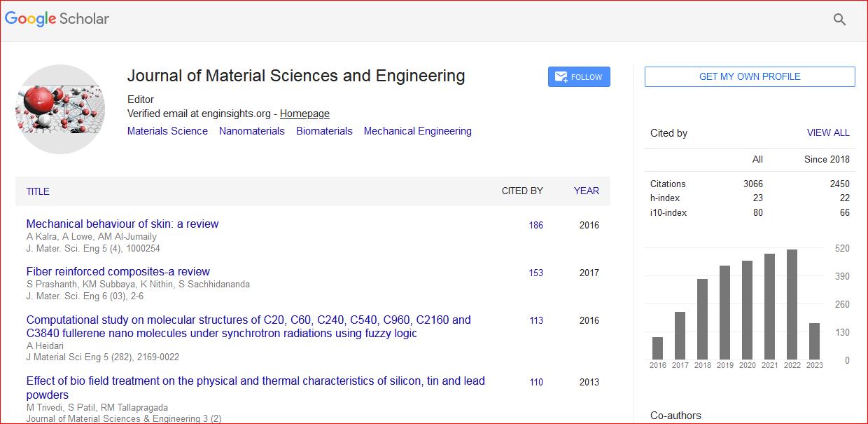Viewport: 868px width, 424px height.
Task: Sort publications by Title column header
Action: tap(38, 191)
